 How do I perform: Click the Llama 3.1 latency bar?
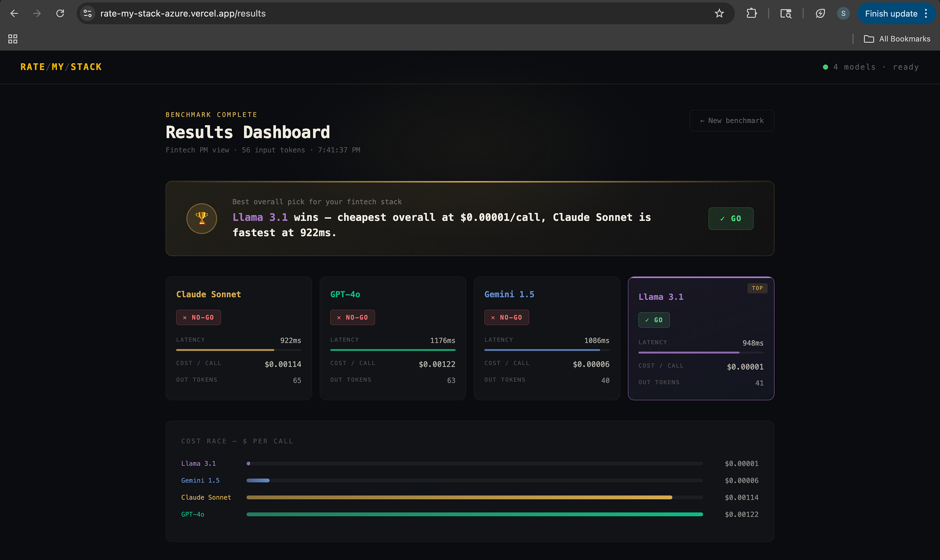coord(701,353)
